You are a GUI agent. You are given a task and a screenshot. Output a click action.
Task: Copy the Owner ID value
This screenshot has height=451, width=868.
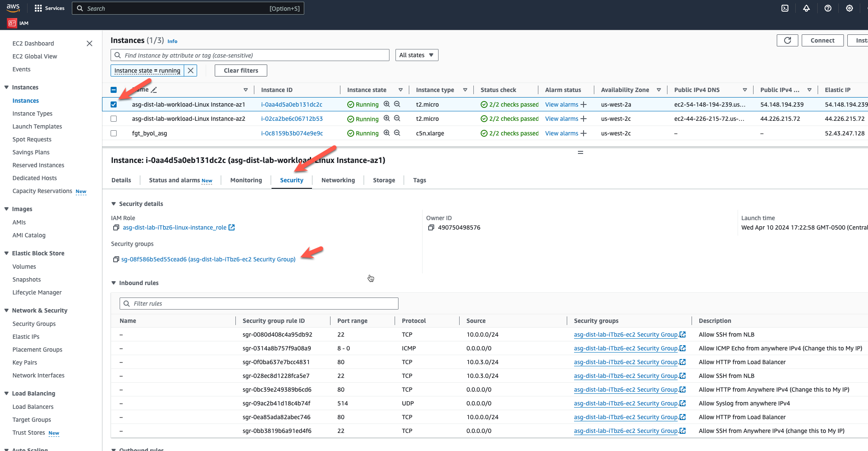coord(431,227)
